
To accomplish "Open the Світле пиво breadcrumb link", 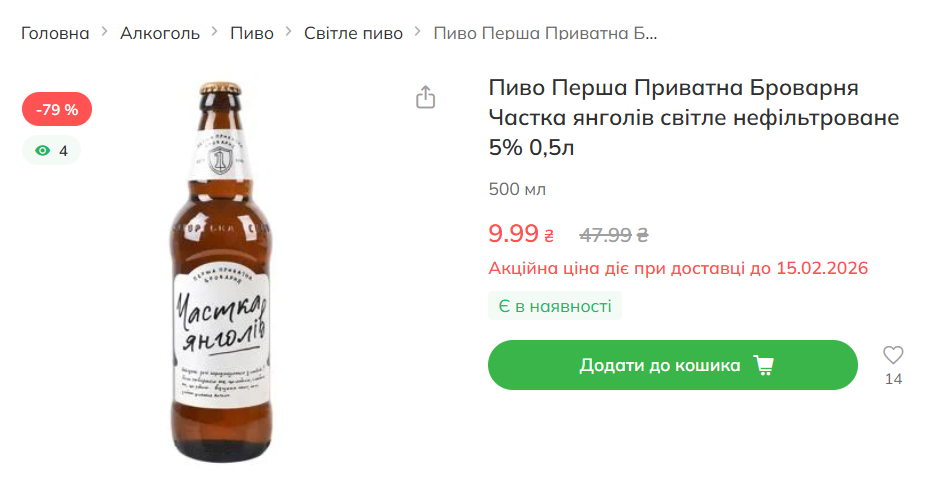I will (x=353, y=33).
